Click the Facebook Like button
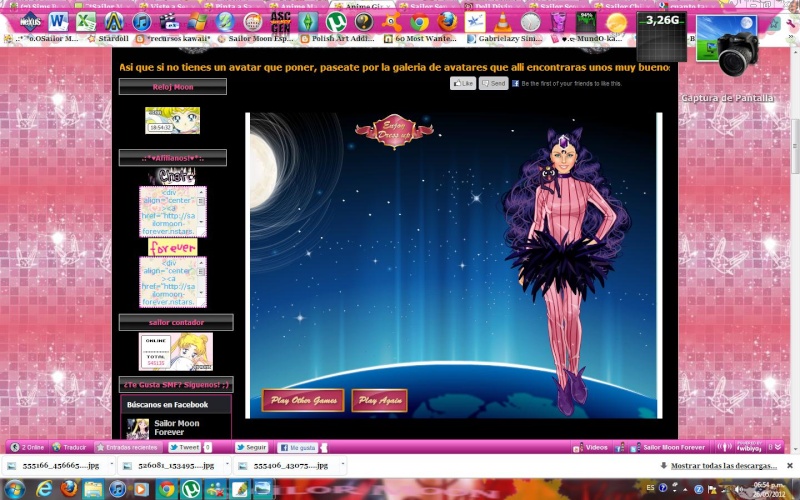800x500 pixels. click(x=463, y=83)
